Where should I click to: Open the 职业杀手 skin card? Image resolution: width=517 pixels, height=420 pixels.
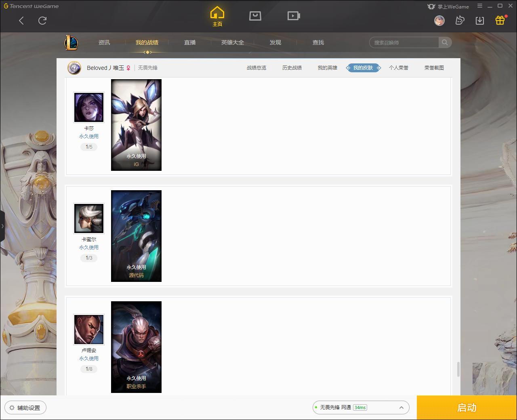tap(136, 347)
